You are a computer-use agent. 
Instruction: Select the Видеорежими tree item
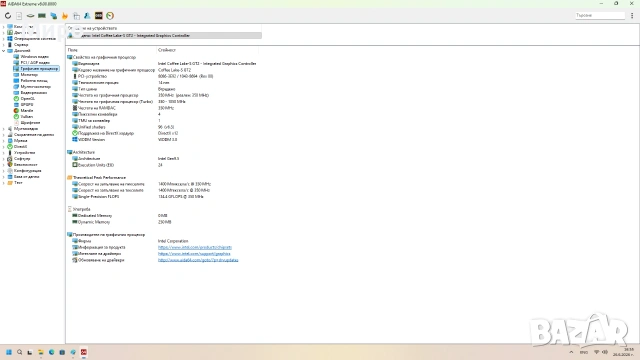(x=34, y=93)
